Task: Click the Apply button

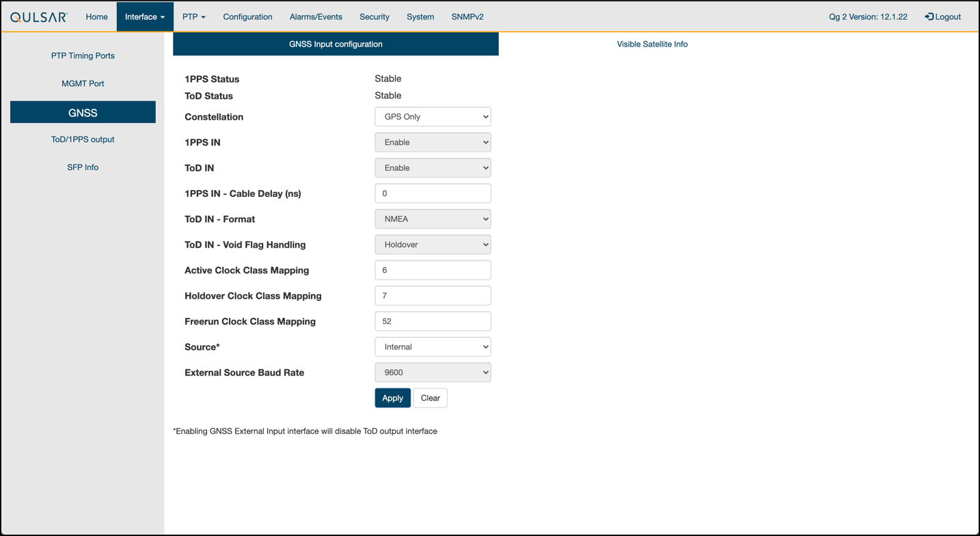Action: coord(392,398)
